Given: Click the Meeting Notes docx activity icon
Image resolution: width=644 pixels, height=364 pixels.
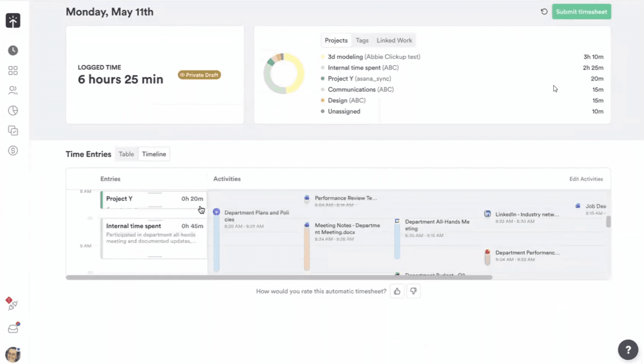Looking at the screenshot, I should [x=307, y=225].
